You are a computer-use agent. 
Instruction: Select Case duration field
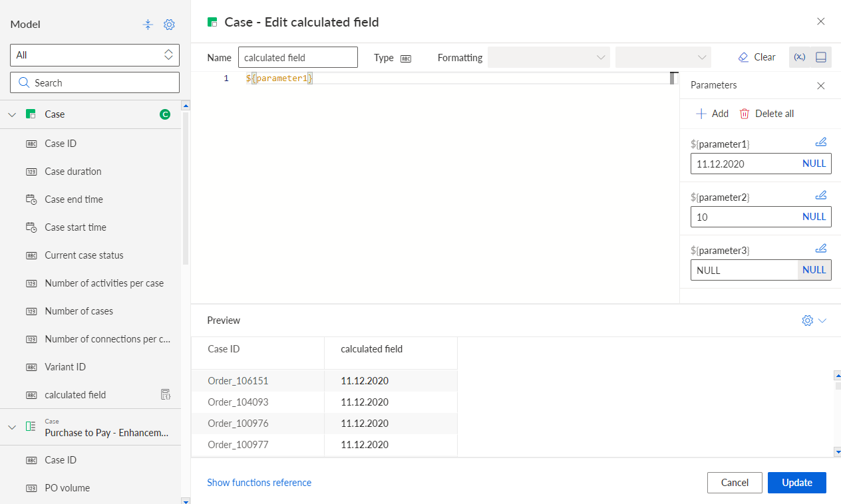point(90,172)
